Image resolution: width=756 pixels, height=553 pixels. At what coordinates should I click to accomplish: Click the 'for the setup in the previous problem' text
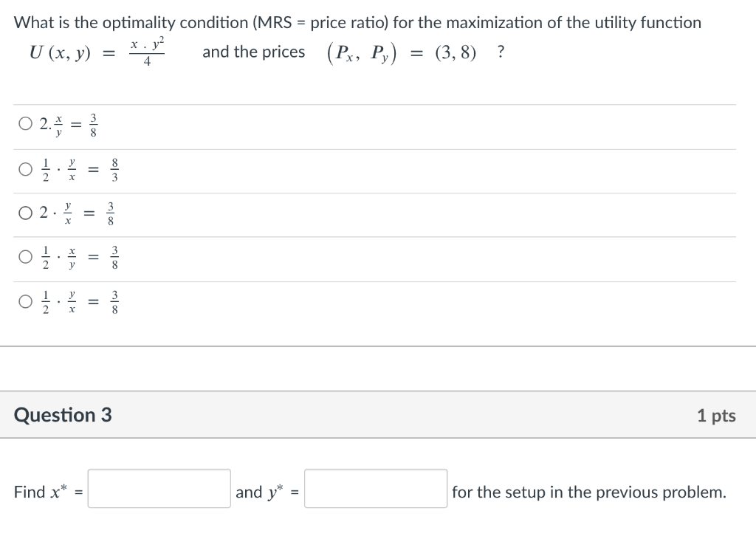click(x=588, y=492)
